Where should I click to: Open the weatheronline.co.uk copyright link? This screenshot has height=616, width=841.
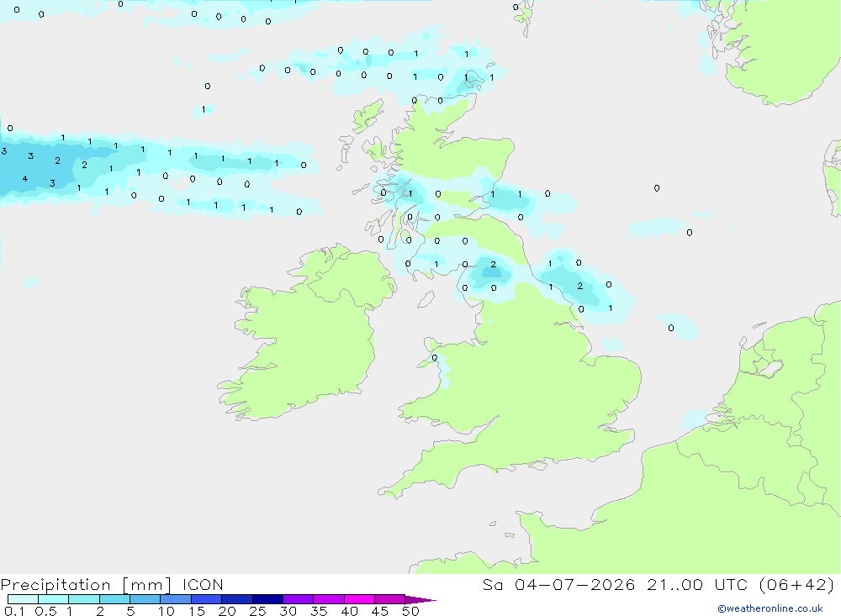(x=770, y=608)
